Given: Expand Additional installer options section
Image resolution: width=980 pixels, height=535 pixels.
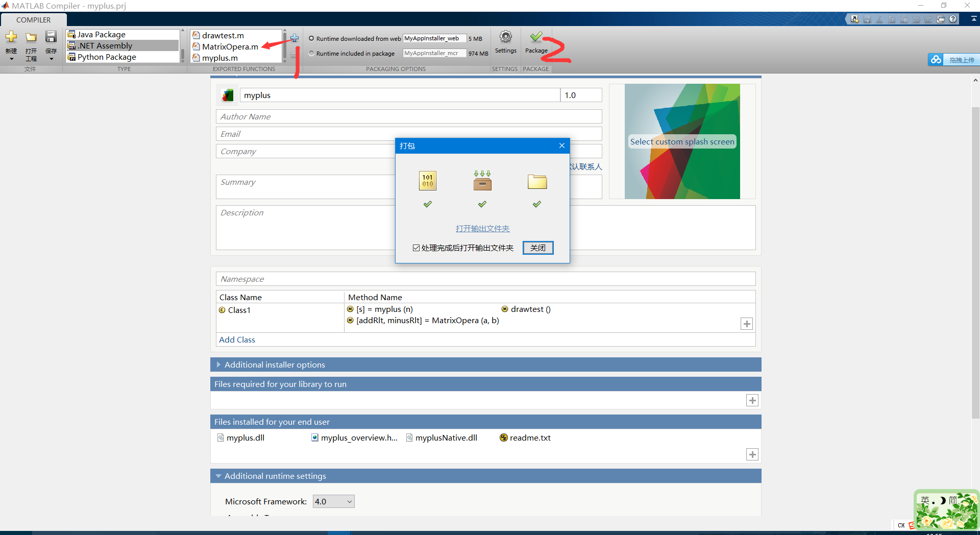Looking at the screenshot, I should 218,364.
